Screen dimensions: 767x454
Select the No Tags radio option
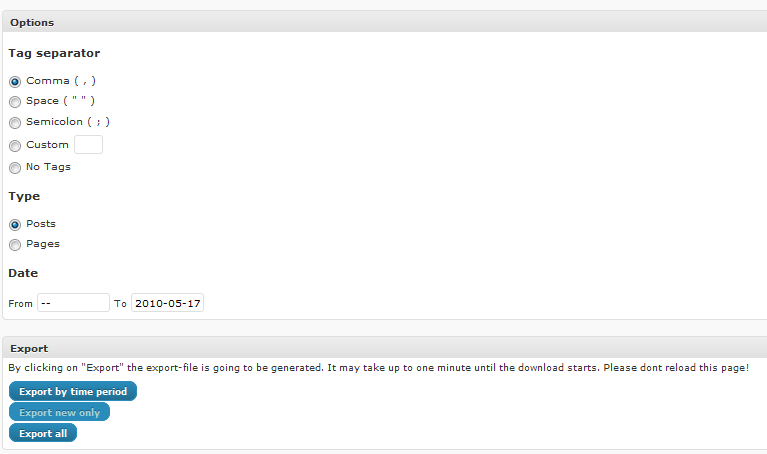point(15,168)
